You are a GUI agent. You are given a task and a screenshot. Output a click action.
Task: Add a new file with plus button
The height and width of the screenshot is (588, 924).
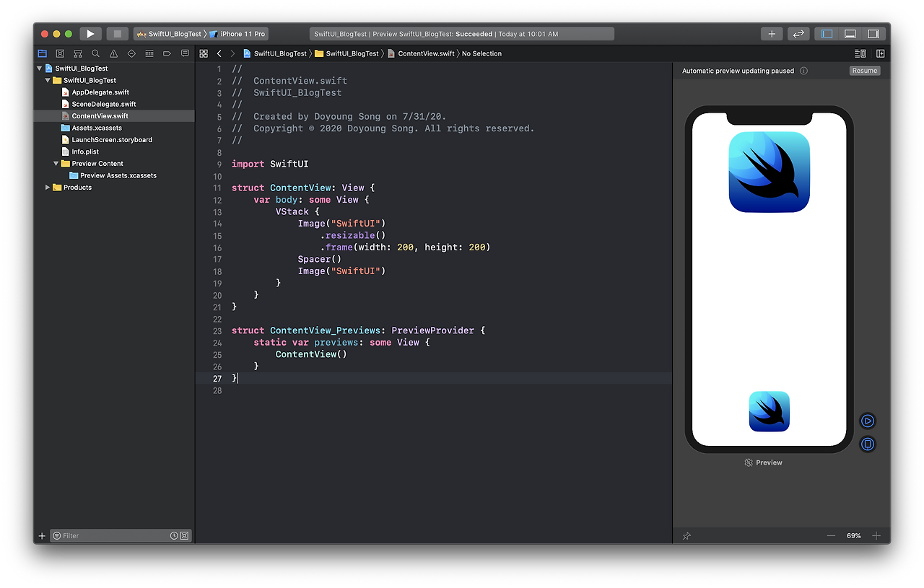(x=42, y=536)
